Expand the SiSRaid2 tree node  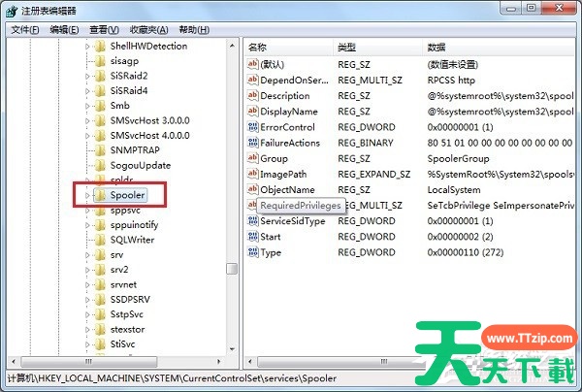coord(87,76)
